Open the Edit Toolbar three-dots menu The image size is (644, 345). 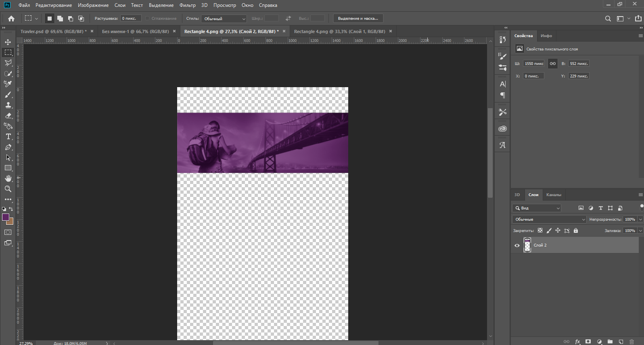(x=8, y=199)
